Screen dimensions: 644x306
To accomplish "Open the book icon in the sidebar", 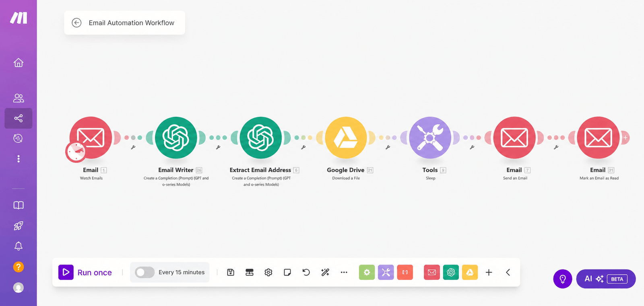I will [x=19, y=205].
